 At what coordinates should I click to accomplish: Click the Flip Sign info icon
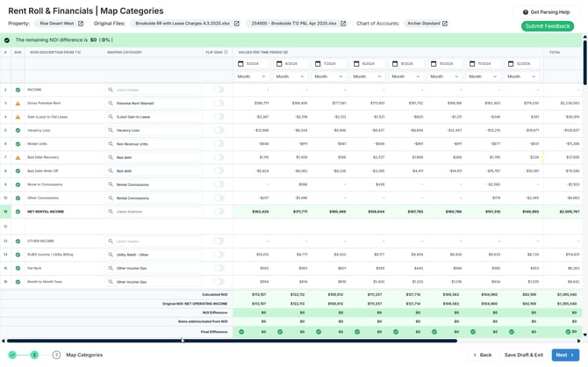click(226, 53)
